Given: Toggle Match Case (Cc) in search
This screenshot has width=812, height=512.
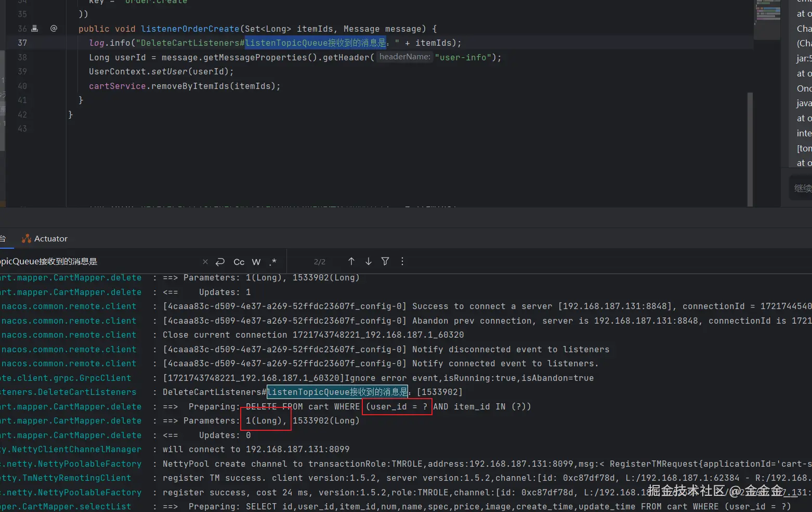Looking at the screenshot, I should click(x=239, y=262).
